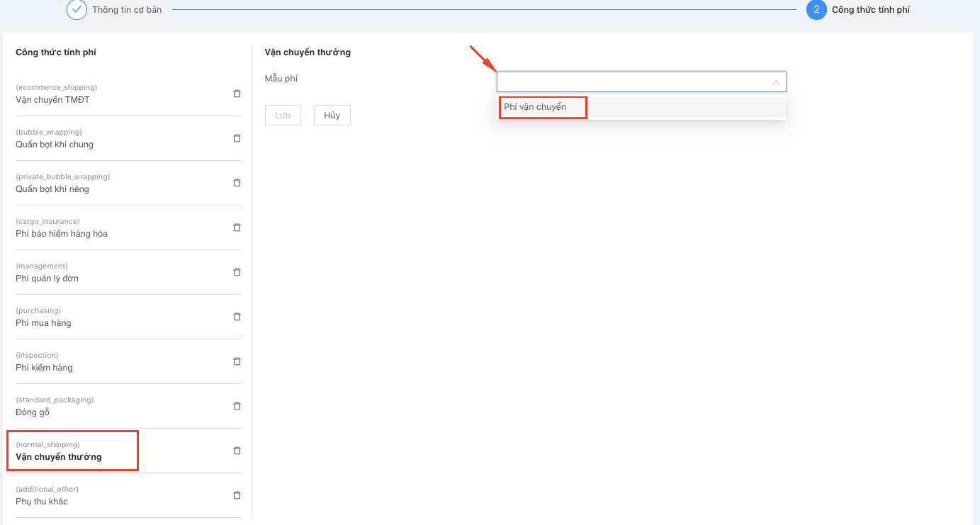Image resolution: width=980 pixels, height=525 pixels.
Task: Remove the Phụ thu khác item
Action: click(x=237, y=495)
